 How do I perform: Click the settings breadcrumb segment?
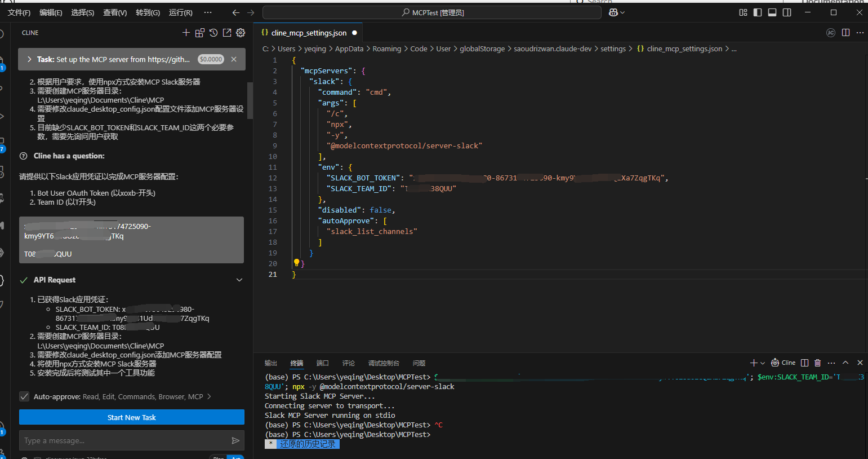point(613,49)
